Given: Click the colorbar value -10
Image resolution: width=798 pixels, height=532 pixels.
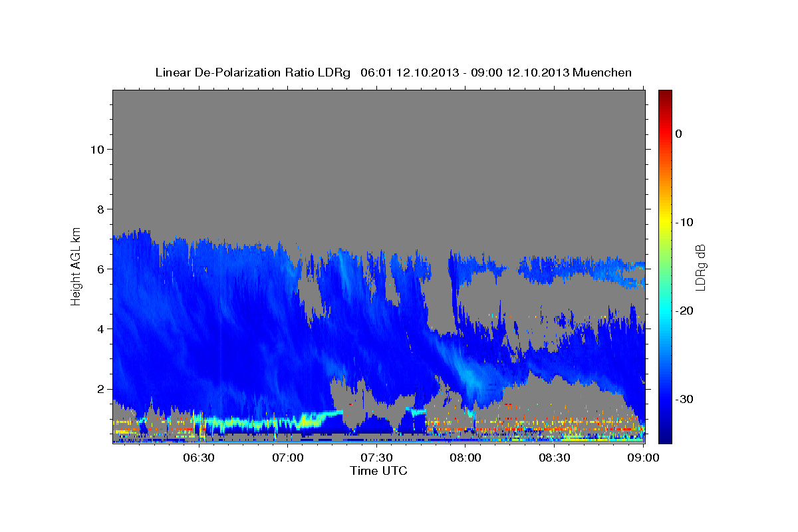Looking at the screenshot, I should pyautogui.click(x=684, y=222).
